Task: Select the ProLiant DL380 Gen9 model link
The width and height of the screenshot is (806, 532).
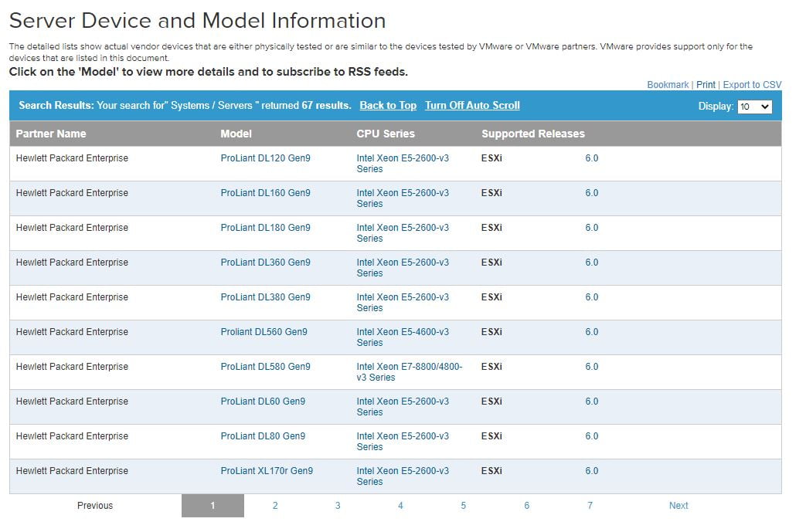Action: [265, 297]
